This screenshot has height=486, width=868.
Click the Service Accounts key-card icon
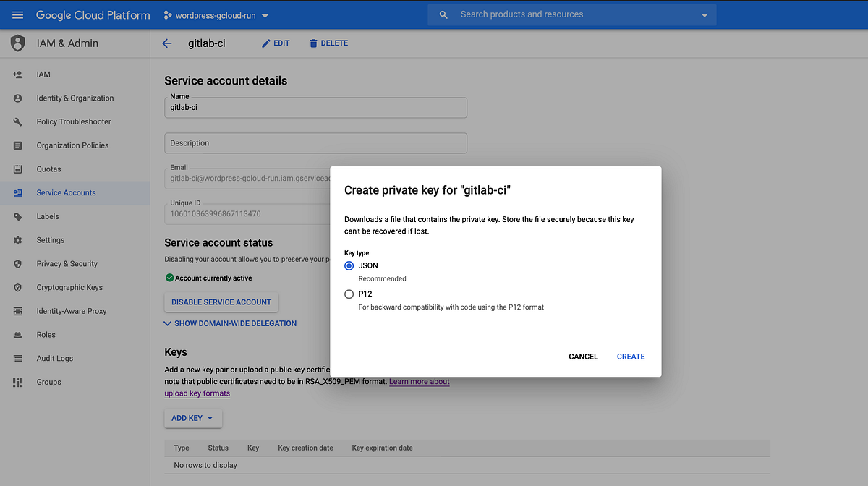[x=18, y=193]
